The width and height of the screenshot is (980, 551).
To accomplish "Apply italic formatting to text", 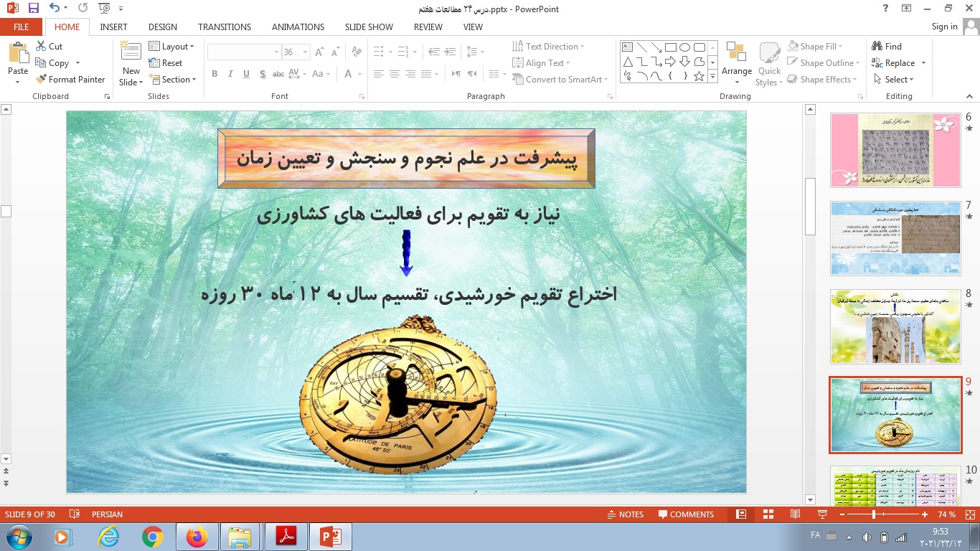I will click(230, 74).
